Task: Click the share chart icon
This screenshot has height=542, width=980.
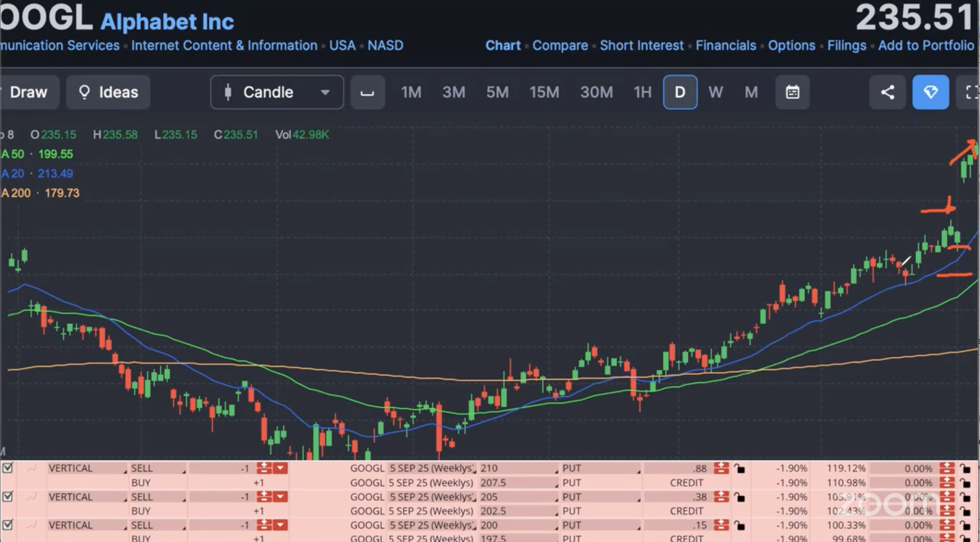Action: point(887,92)
